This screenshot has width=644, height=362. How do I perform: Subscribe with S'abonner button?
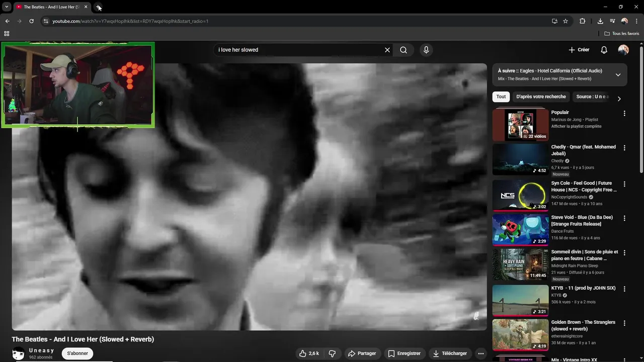(77, 353)
